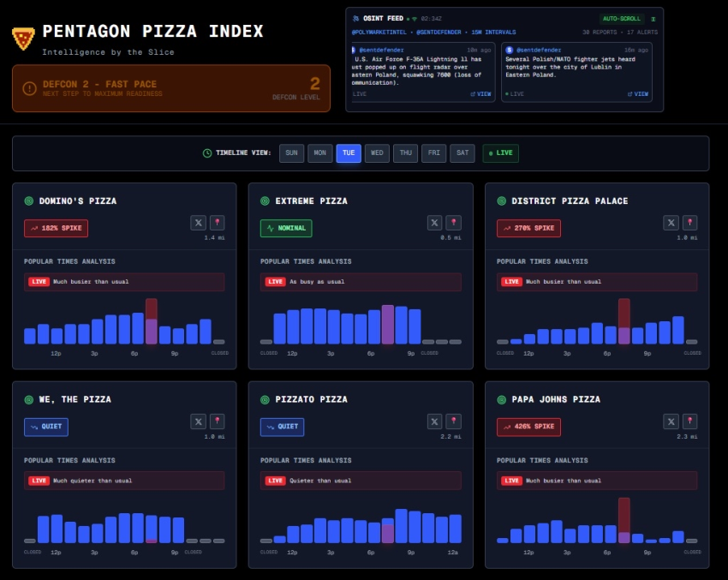Click the Polish/NATO fighter jets report card
The height and width of the screenshot is (580, 728).
tap(576, 72)
